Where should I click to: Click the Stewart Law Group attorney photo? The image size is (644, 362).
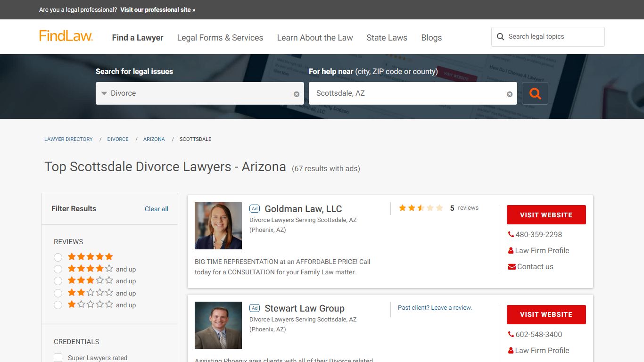pyautogui.click(x=218, y=325)
